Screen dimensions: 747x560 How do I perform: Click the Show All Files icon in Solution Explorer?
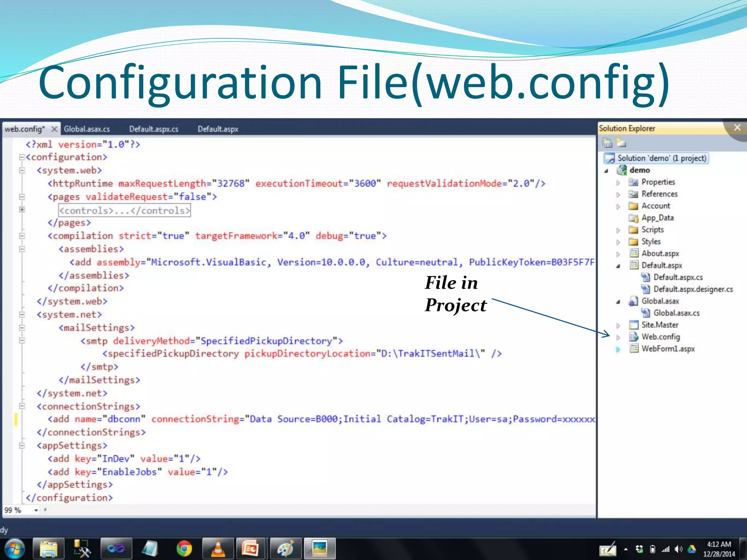pos(621,143)
